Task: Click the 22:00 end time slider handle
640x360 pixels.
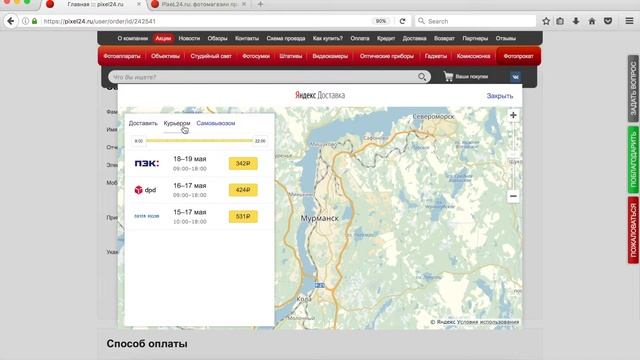Action: [260, 141]
